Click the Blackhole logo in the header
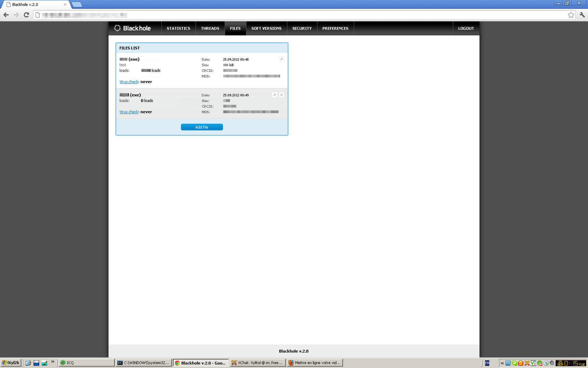 click(133, 28)
